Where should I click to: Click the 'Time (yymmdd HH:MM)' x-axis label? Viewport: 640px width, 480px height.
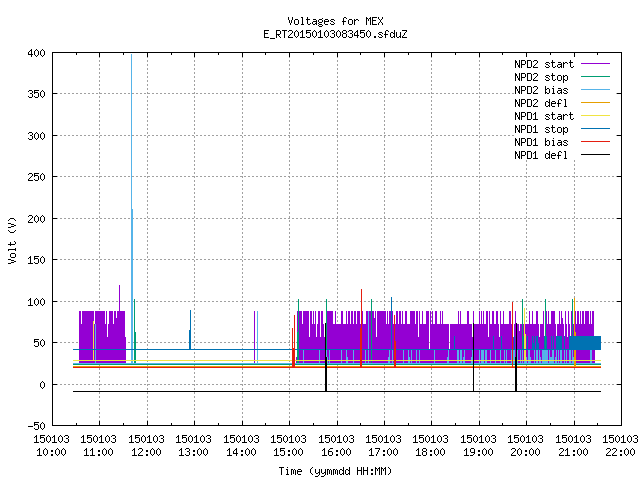click(335, 471)
